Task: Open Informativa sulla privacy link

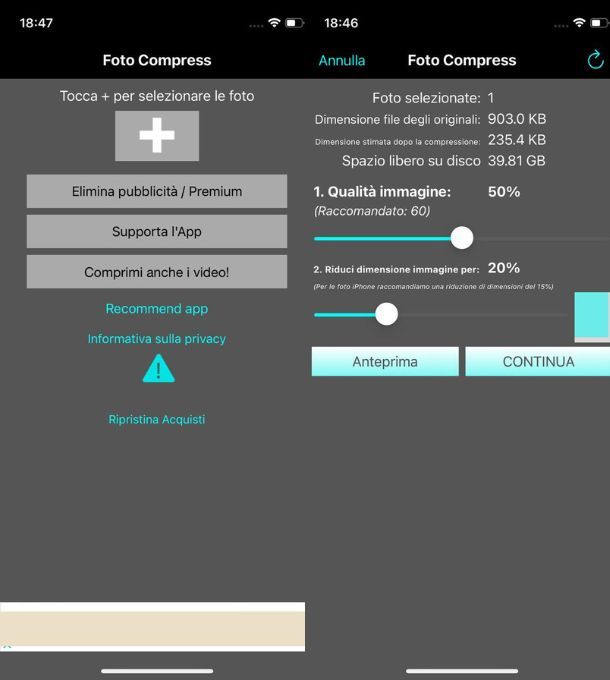Action: pos(157,339)
